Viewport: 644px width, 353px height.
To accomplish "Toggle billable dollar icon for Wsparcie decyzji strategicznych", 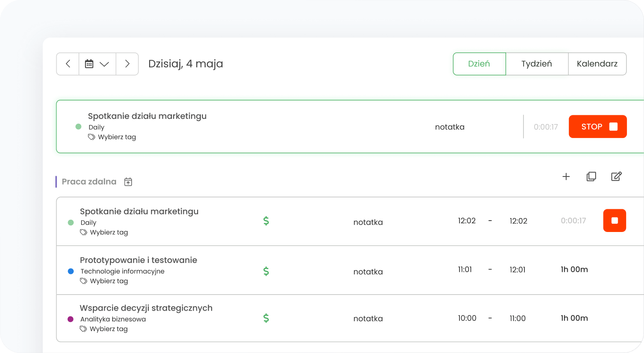I will click(x=266, y=318).
